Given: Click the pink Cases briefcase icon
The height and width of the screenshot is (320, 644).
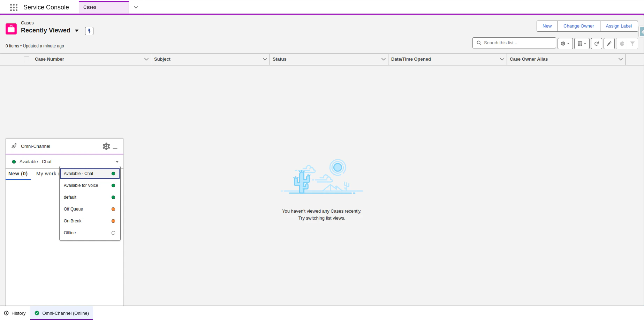Looking at the screenshot, I should [x=11, y=29].
